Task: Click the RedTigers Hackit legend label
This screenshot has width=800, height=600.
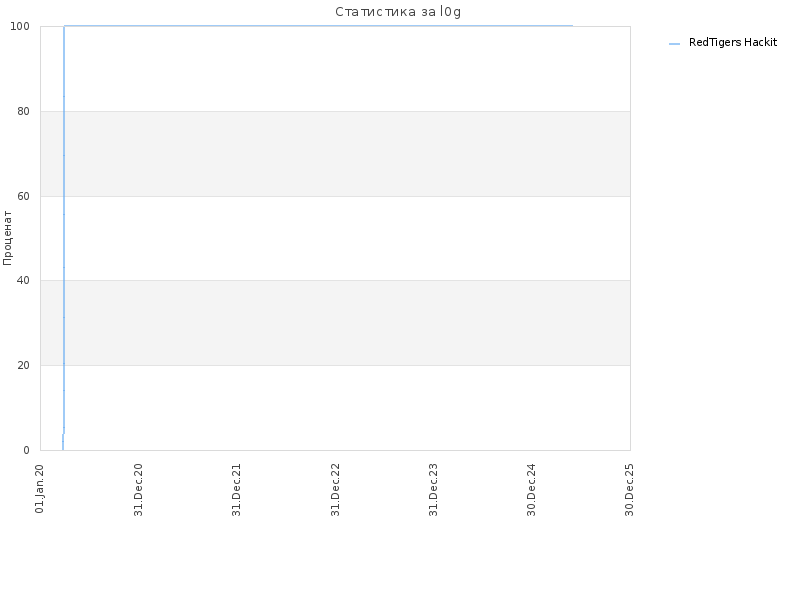Action: [x=733, y=42]
